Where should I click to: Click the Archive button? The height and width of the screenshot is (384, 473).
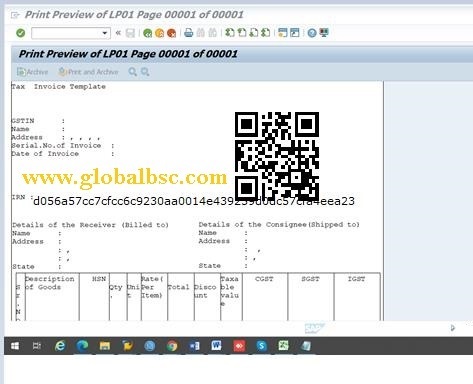(x=32, y=72)
